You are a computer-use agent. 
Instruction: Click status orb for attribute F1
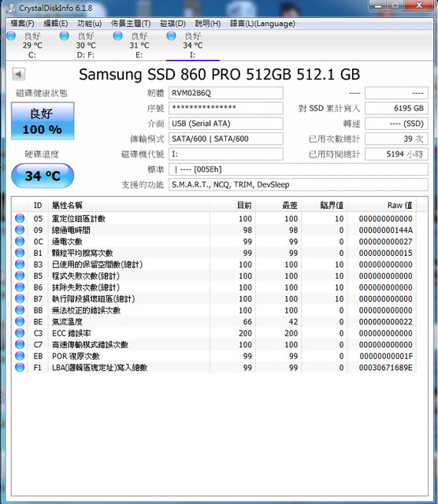[20, 367]
